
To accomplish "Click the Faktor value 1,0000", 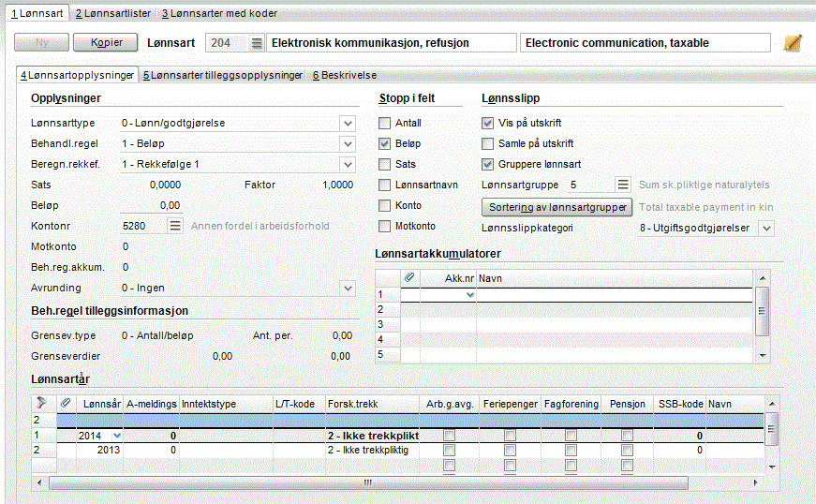I will (x=338, y=185).
